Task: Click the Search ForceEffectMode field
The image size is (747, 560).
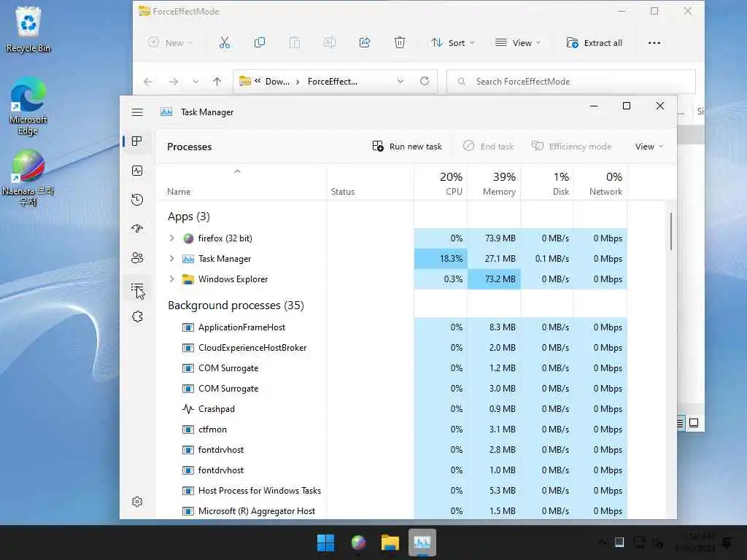Action: pos(570,82)
